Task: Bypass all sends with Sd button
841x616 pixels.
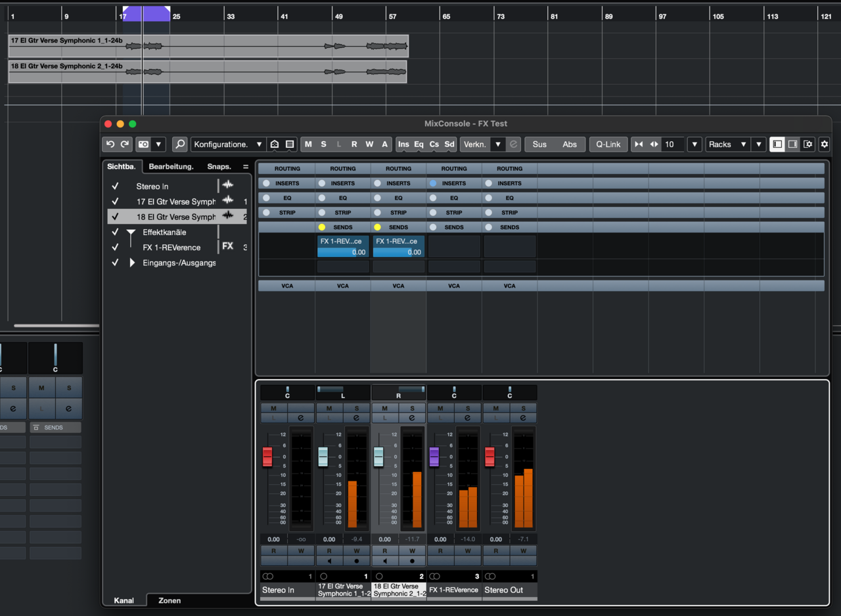Action: pyautogui.click(x=449, y=144)
